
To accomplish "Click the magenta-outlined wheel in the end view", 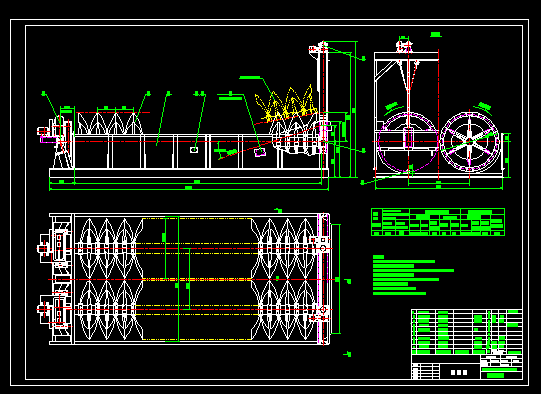I will pyautogui.click(x=408, y=142).
